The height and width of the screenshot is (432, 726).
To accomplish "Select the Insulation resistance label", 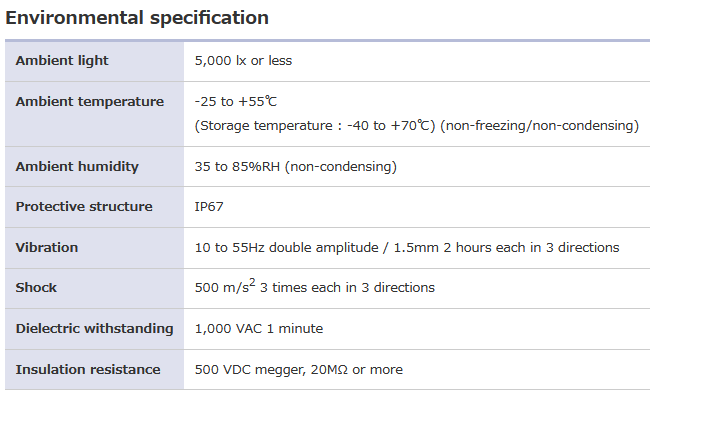I will 88,369.
